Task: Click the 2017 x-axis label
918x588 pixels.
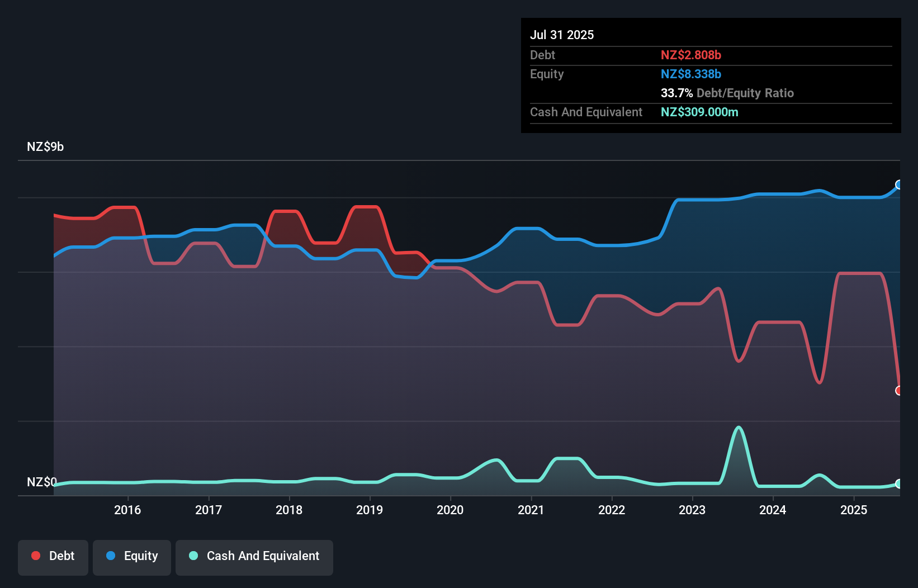Action: coord(209,510)
